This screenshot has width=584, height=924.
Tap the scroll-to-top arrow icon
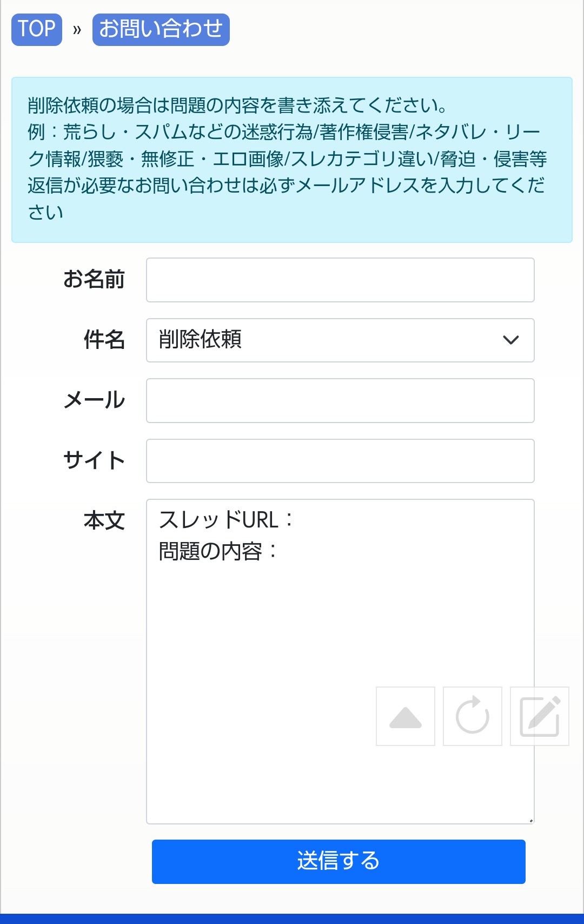click(406, 716)
